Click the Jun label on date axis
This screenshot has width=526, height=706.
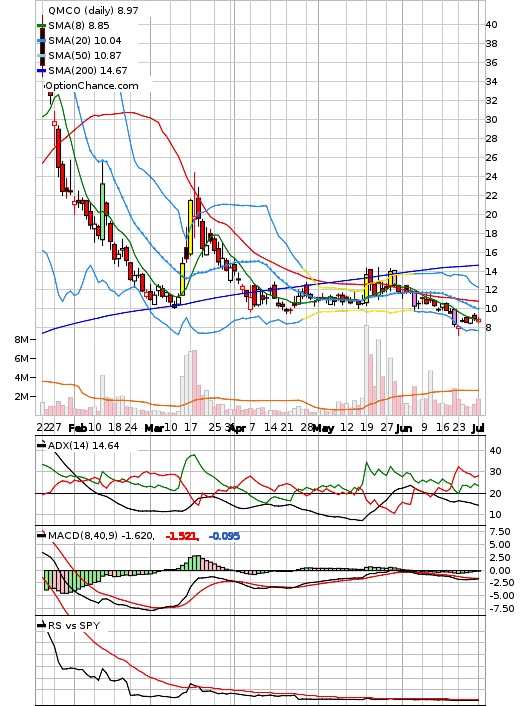(404, 428)
